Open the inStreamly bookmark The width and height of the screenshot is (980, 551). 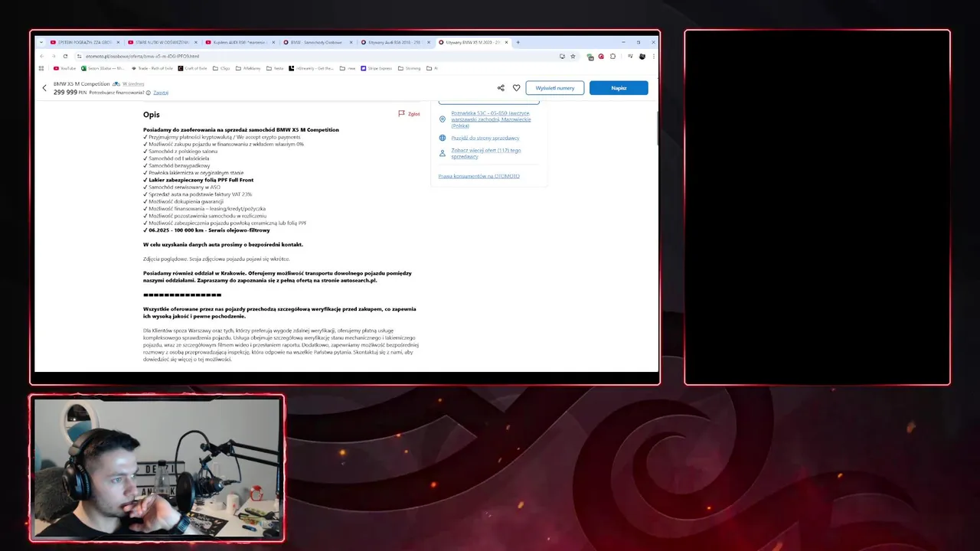pos(311,68)
